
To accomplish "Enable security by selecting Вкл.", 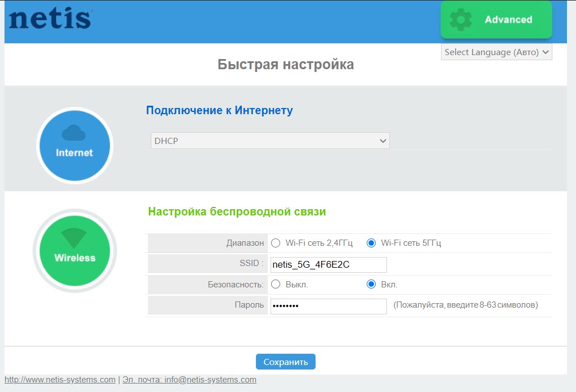I will [371, 285].
